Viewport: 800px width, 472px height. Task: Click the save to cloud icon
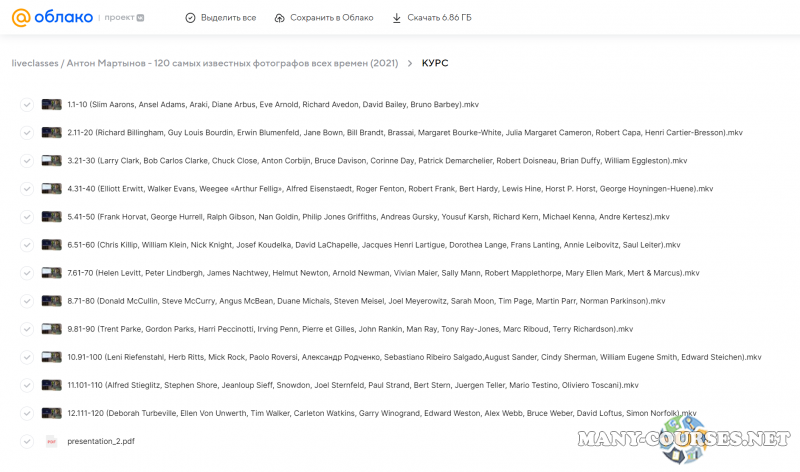[279, 18]
